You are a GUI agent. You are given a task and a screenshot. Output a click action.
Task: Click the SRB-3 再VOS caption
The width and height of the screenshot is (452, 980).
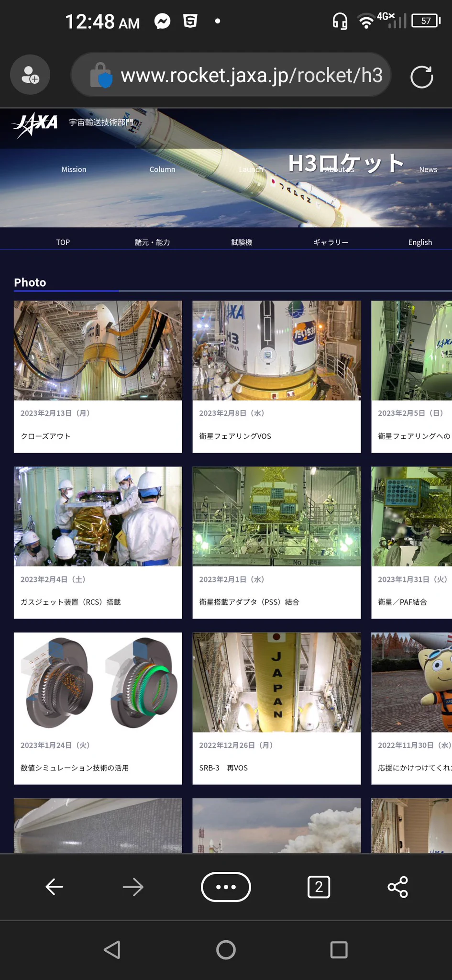223,768
